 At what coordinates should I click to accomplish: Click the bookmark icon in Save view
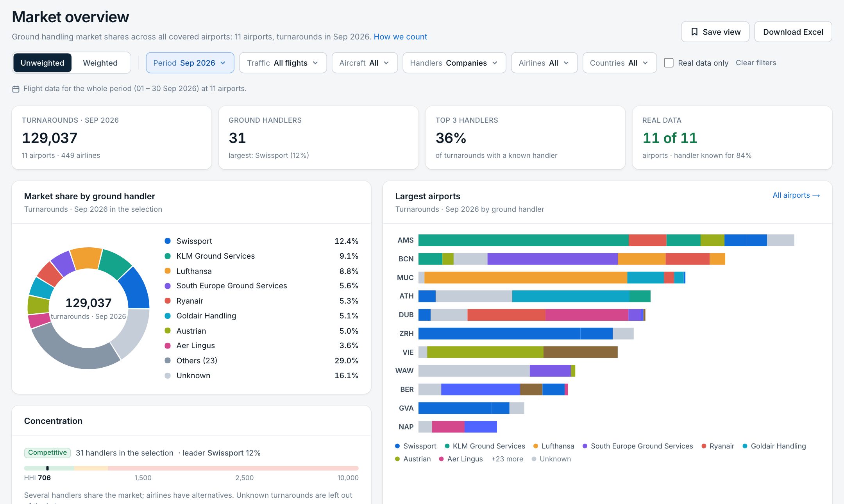click(694, 32)
